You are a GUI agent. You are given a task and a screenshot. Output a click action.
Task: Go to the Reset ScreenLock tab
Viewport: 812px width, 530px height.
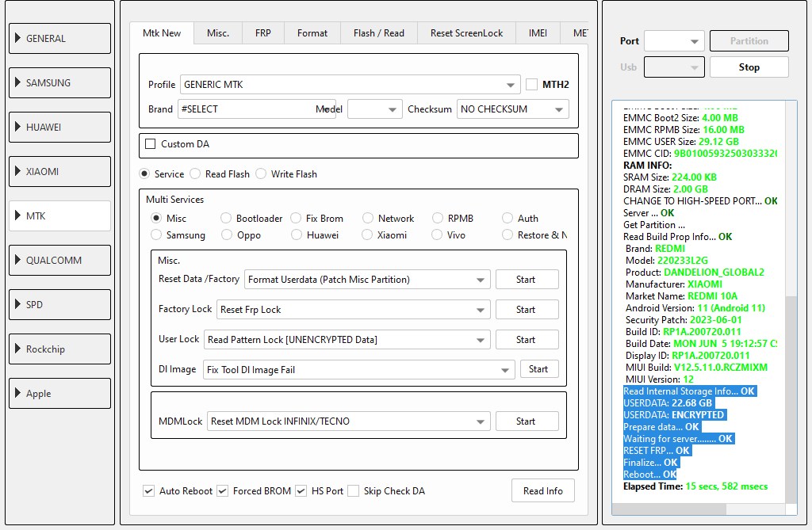tap(466, 33)
